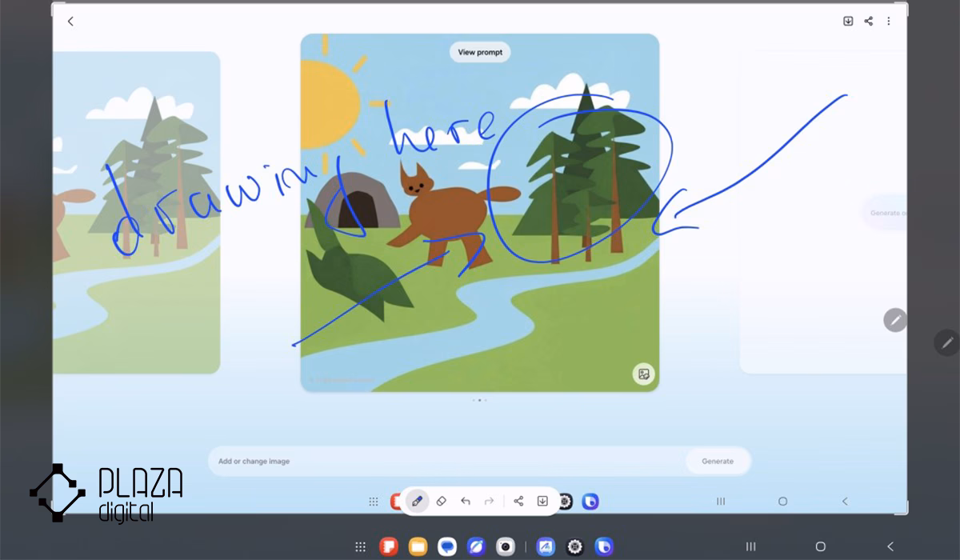Viewport: 960px width, 560px height.
Task: Open the yellow folder app in the bottom taskbar
Action: [418, 546]
